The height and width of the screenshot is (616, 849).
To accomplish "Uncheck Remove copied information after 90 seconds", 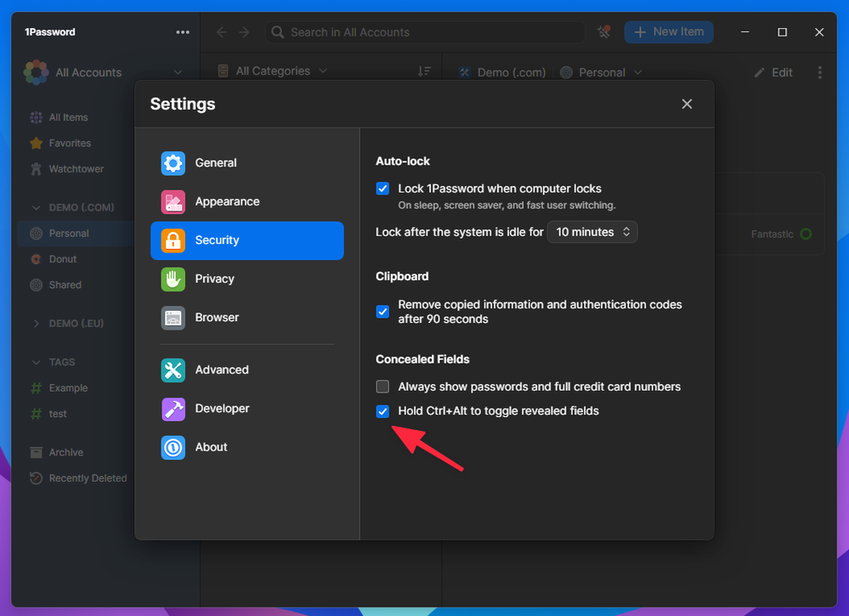I will click(x=382, y=311).
